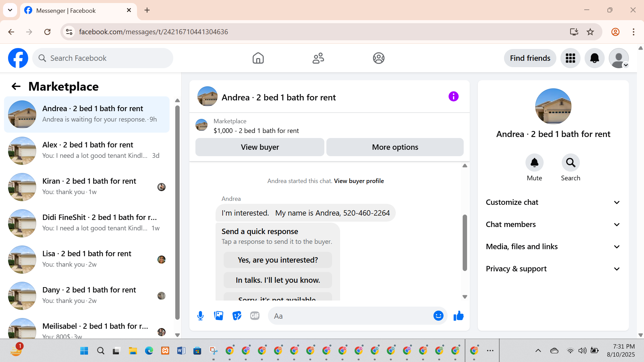Image resolution: width=644 pixels, height=362 pixels.
Task: Click the Find friends button
Action: pos(530,58)
